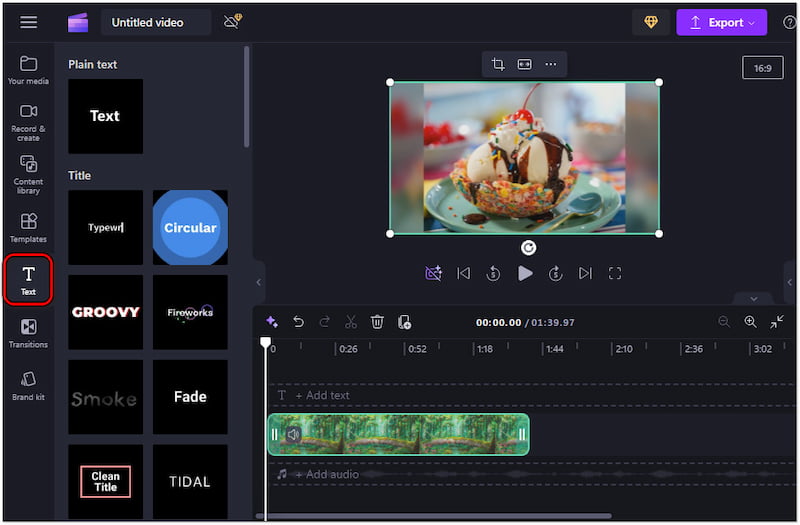The height and width of the screenshot is (525, 800).
Task: Open the Export dropdown
Action: pyautogui.click(x=721, y=22)
